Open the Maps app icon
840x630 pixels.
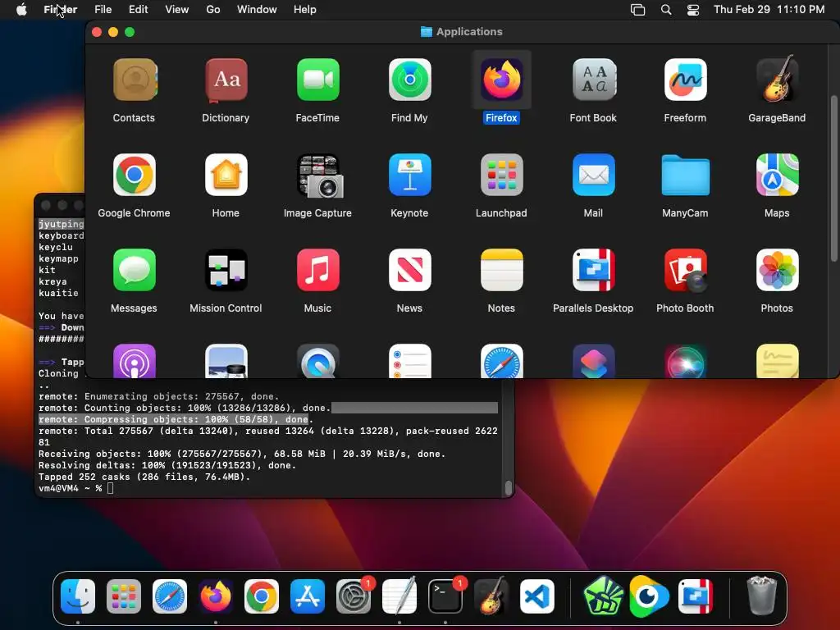(778, 176)
